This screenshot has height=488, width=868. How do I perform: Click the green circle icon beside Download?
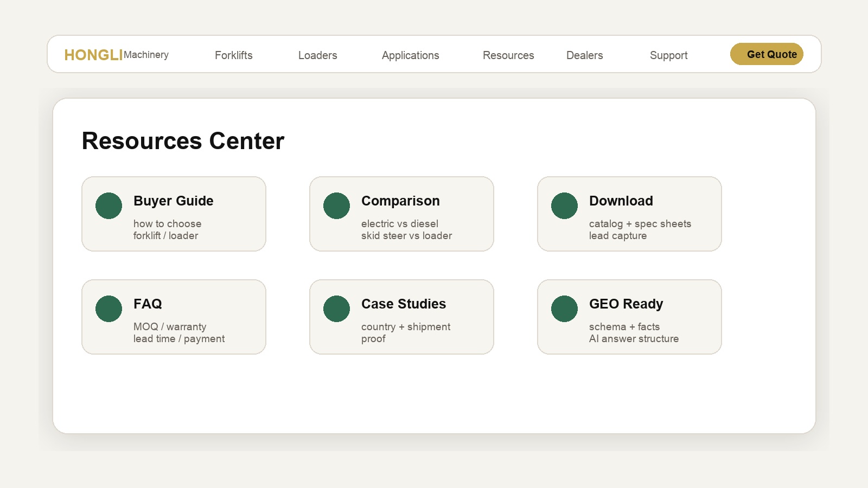point(564,206)
